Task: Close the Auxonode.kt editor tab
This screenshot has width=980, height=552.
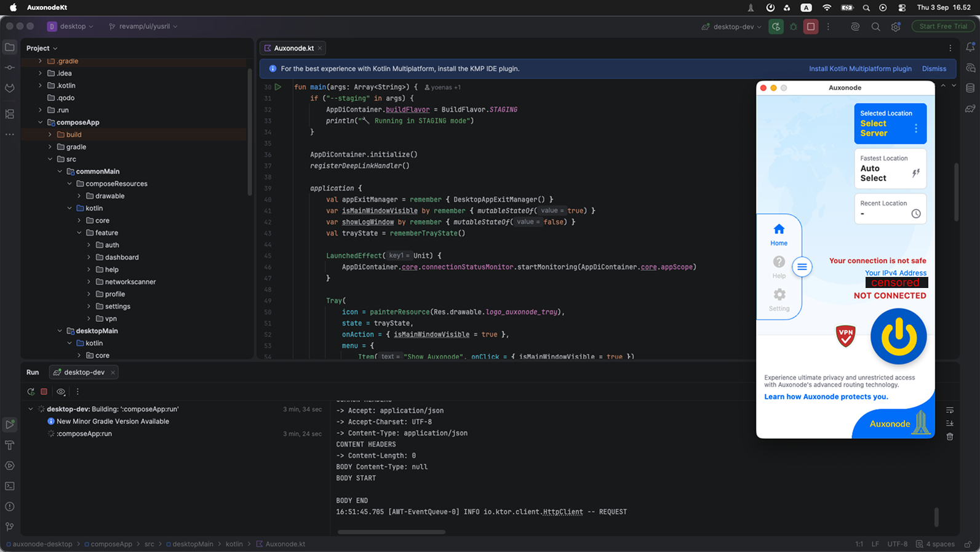Action: coord(320,48)
